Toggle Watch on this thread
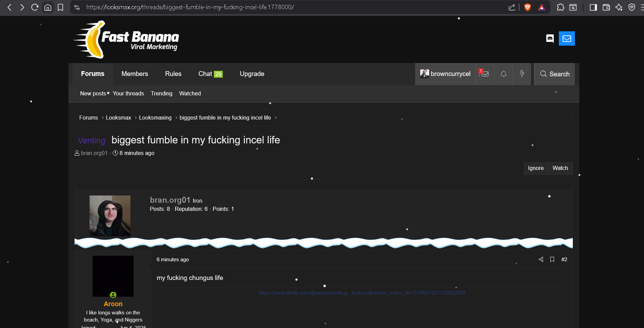Image resolution: width=644 pixels, height=328 pixels. pyautogui.click(x=560, y=168)
